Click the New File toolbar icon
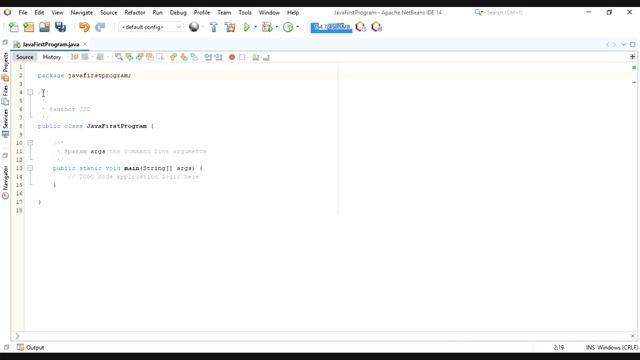 [x=13, y=27]
